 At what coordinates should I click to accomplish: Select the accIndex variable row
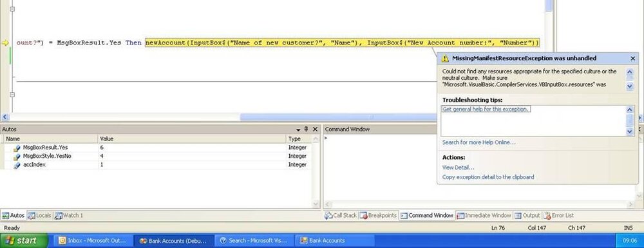point(156,165)
